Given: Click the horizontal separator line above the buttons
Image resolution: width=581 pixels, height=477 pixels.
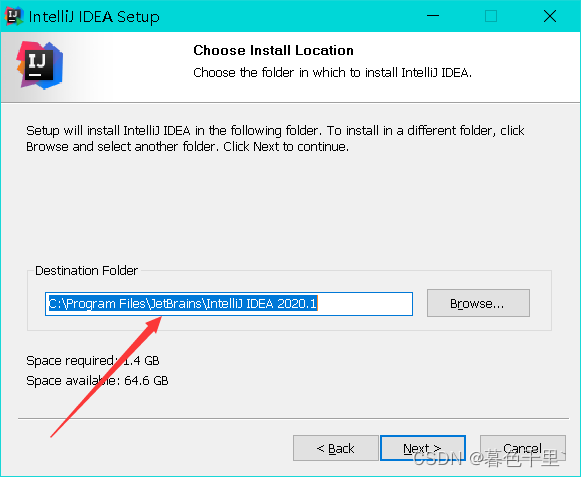Looking at the screenshot, I should (x=293, y=418).
